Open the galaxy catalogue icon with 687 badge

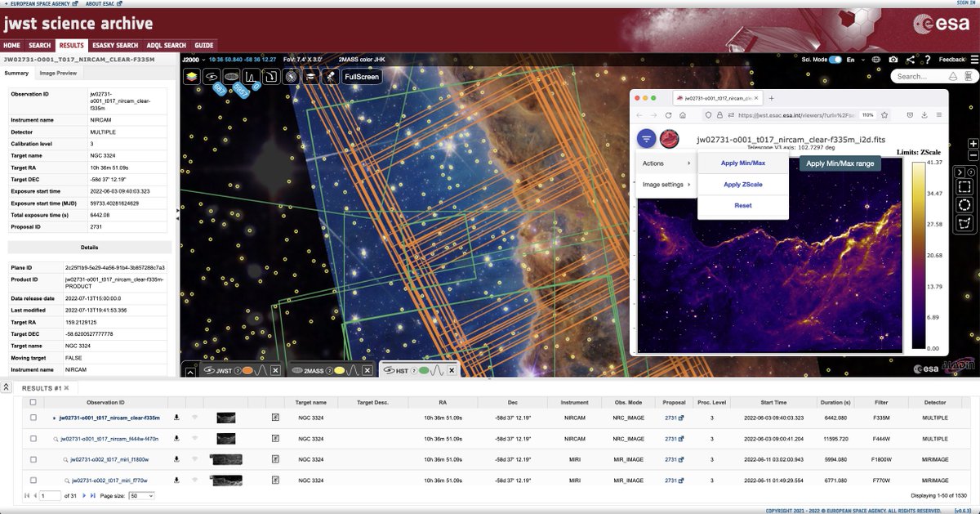coord(212,77)
